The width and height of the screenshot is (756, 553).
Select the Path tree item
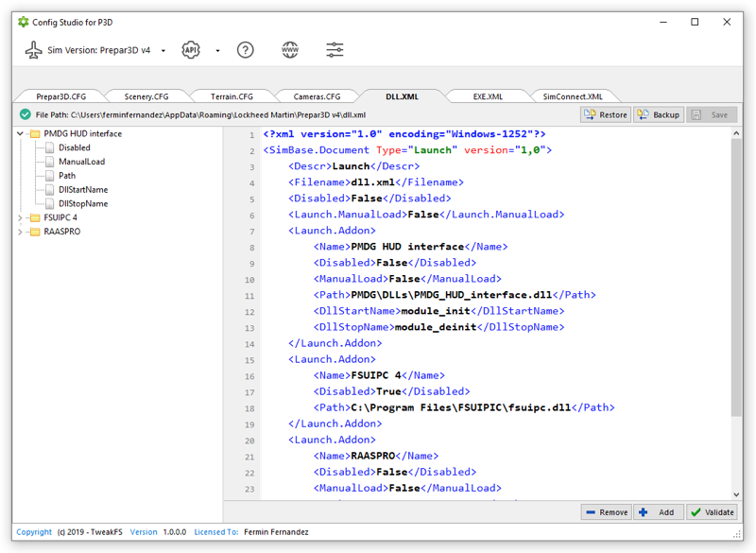coord(67,176)
